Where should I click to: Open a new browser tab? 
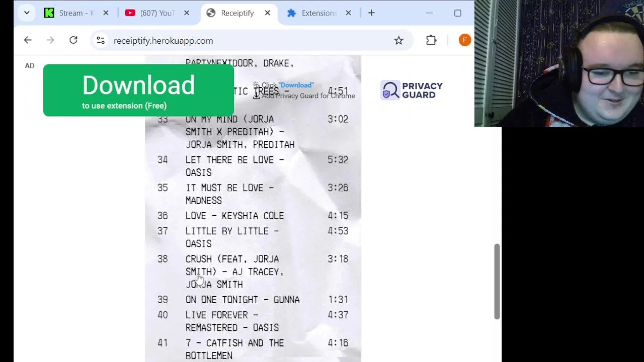tap(371, 13)
